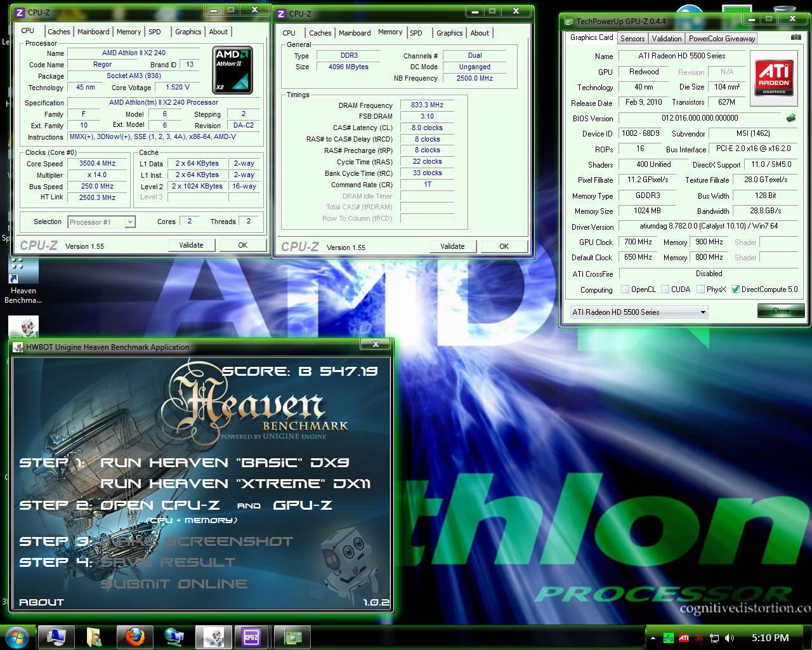
Task: Switch to Sensors tab in GPU-Z
Action: (632, 39)
